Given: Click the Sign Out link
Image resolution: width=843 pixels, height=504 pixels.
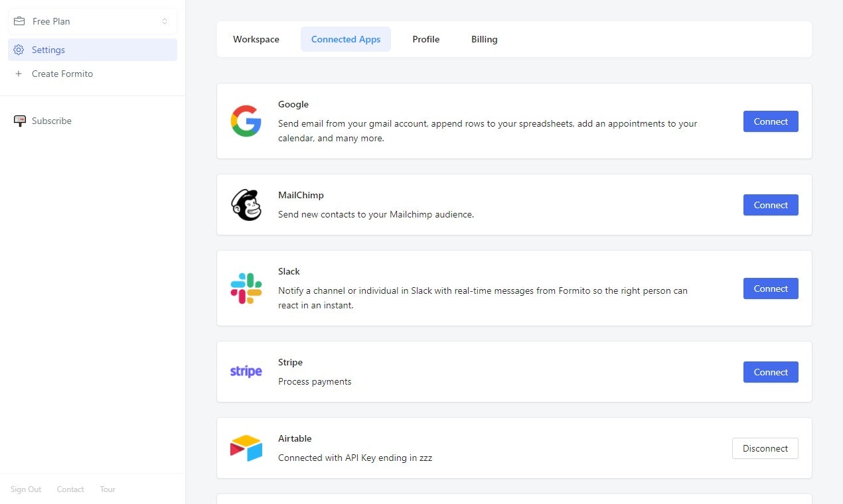Looking at the screenshot, I should (26, 489).
